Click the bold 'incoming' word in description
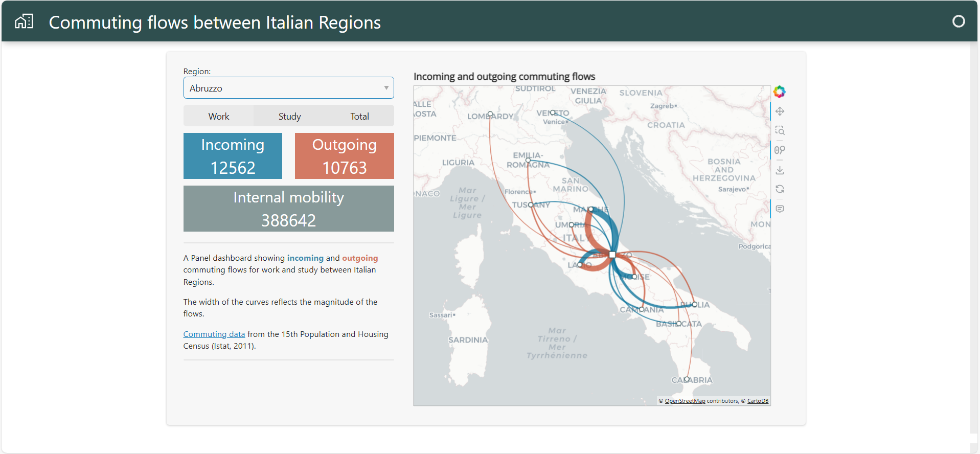Screen dimensions: 980x454 pyautogui.click(x=305, y=258)
